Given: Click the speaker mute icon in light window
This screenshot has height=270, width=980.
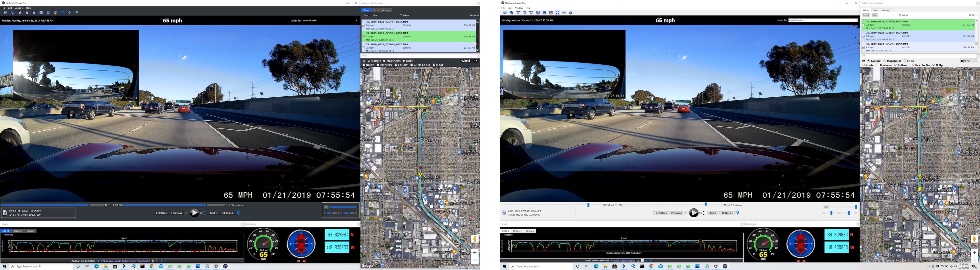Looking at the screenshot, I should tap(826, 207).
